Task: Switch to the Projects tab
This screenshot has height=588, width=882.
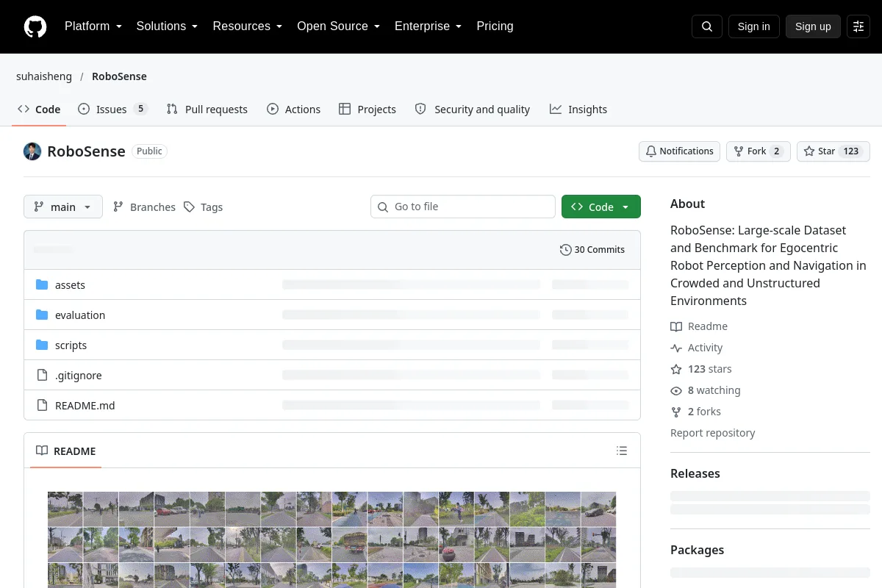Action: click(x=367, y=110)
